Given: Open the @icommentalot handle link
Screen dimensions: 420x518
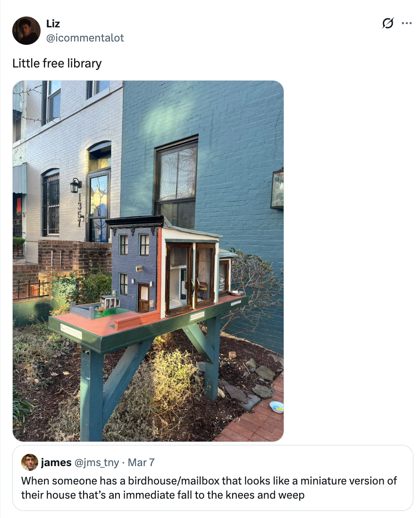Looking at the screenshot, I should 85,38.
